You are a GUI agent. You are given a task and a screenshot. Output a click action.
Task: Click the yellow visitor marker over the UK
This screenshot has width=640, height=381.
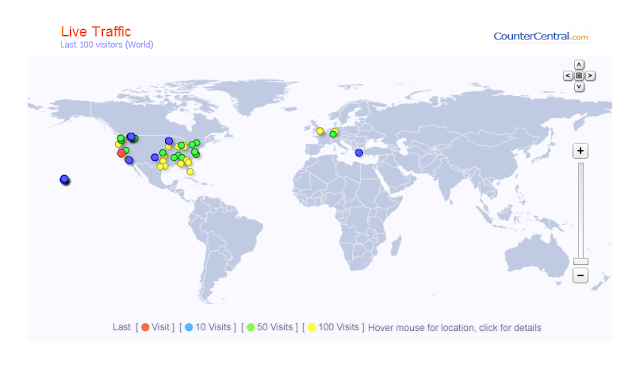pyautogui.click(x=320, y=131)
